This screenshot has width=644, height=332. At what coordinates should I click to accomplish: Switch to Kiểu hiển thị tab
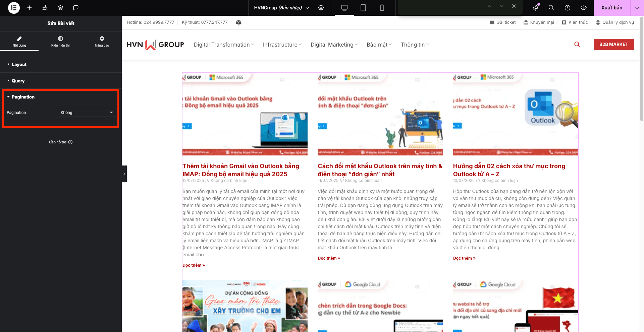60,42
